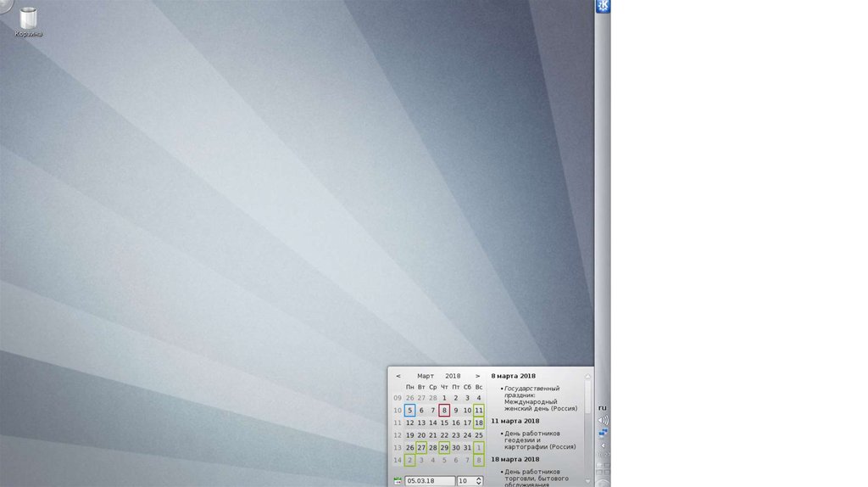Select date 22 in the calendar
868x487 pixels.
coord(444,435)
